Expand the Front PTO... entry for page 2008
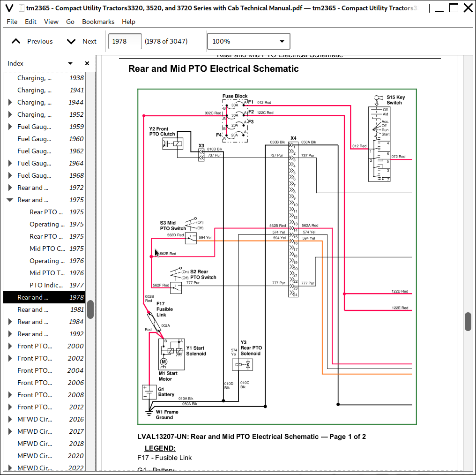 pyautogui.click(x=10, y=395)
